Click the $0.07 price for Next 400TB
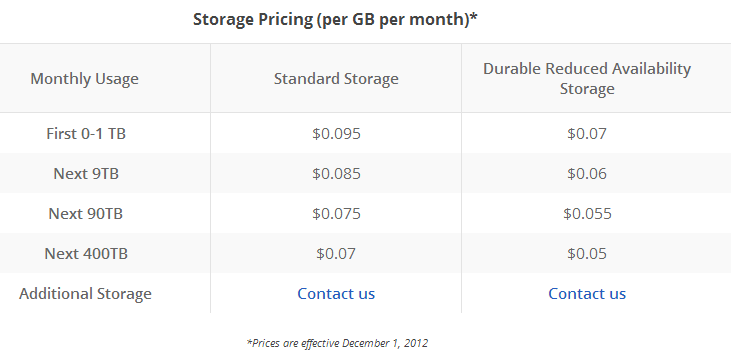The width and height of the screenshot is (731, 360). coord(336,254)
